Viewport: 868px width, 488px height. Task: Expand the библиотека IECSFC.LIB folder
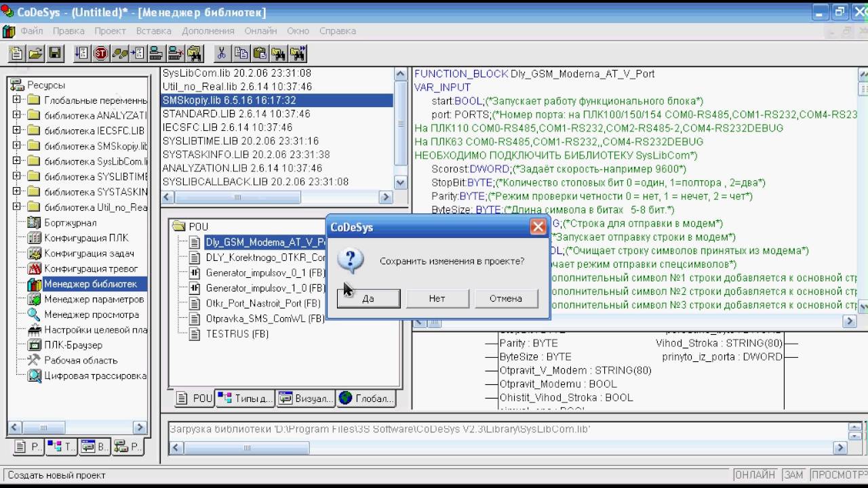[17, 131]
